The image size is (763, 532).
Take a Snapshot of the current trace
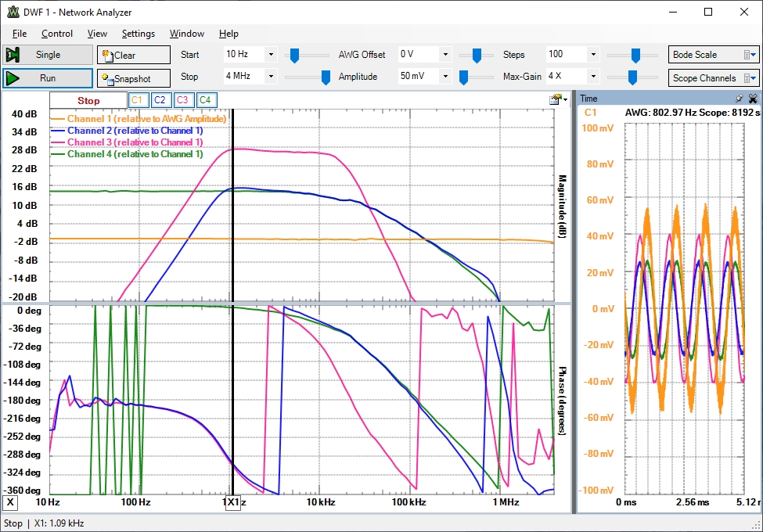(x=133, y=78)
